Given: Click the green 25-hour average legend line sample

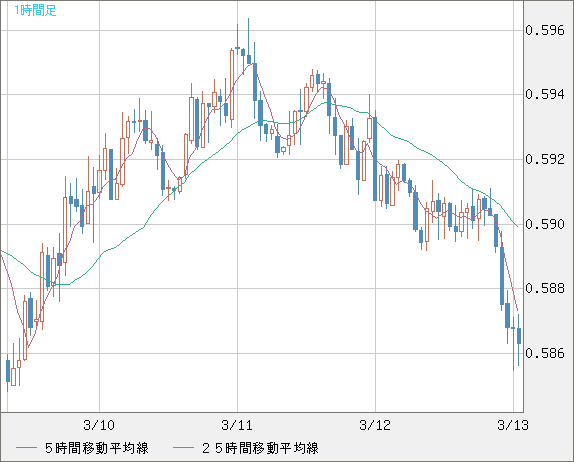Looking at the screenshot, I should (183, 448).
